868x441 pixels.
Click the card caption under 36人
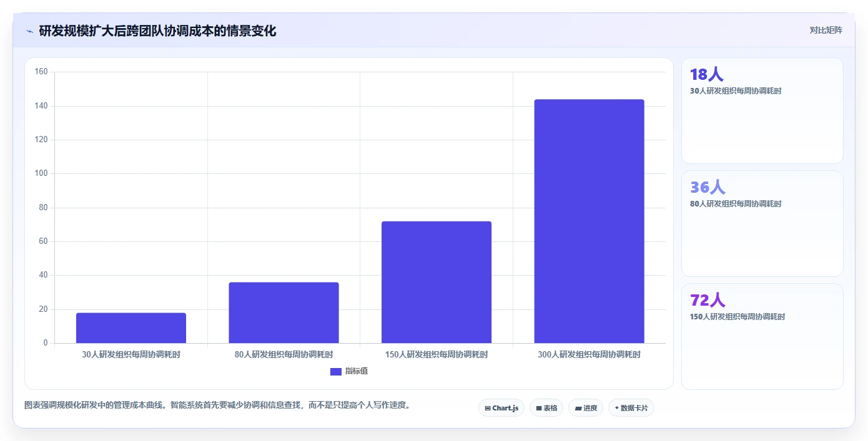click(x=736, y=204)
